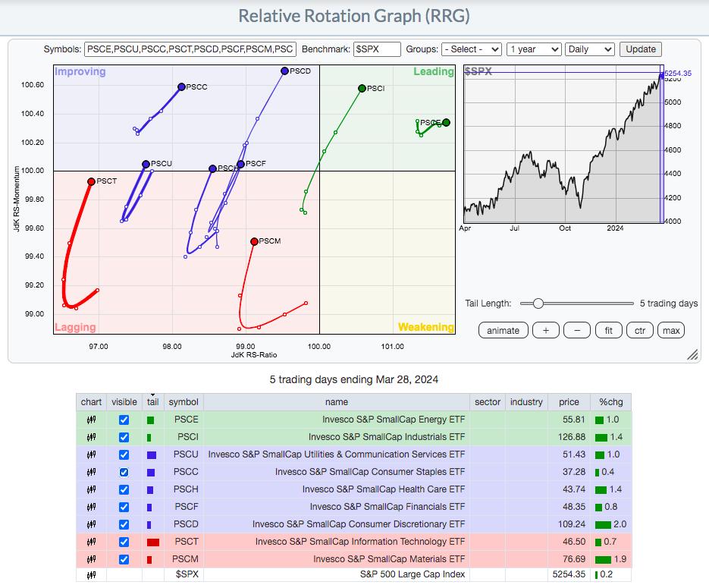Click the chart icon in PSCT row

click(91, 542)
